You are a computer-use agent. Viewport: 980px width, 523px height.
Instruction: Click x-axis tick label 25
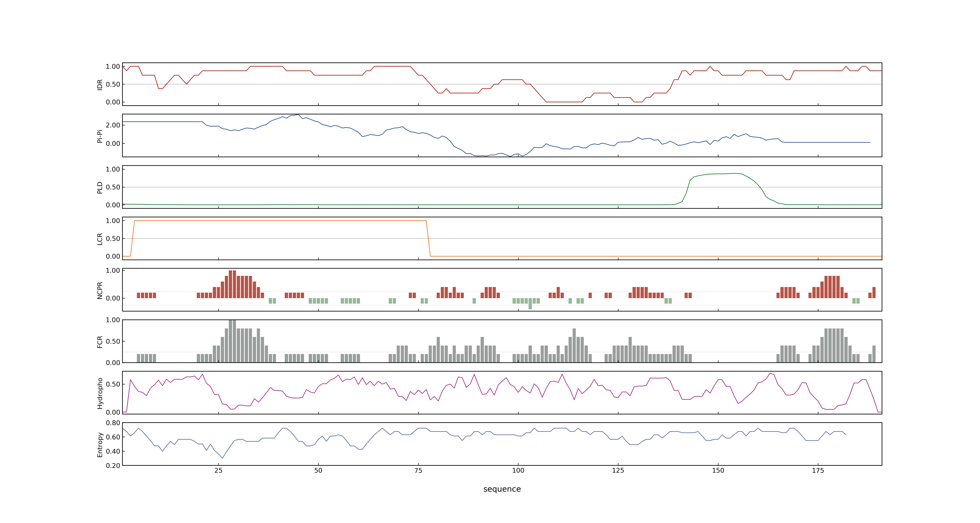(218, 470)
